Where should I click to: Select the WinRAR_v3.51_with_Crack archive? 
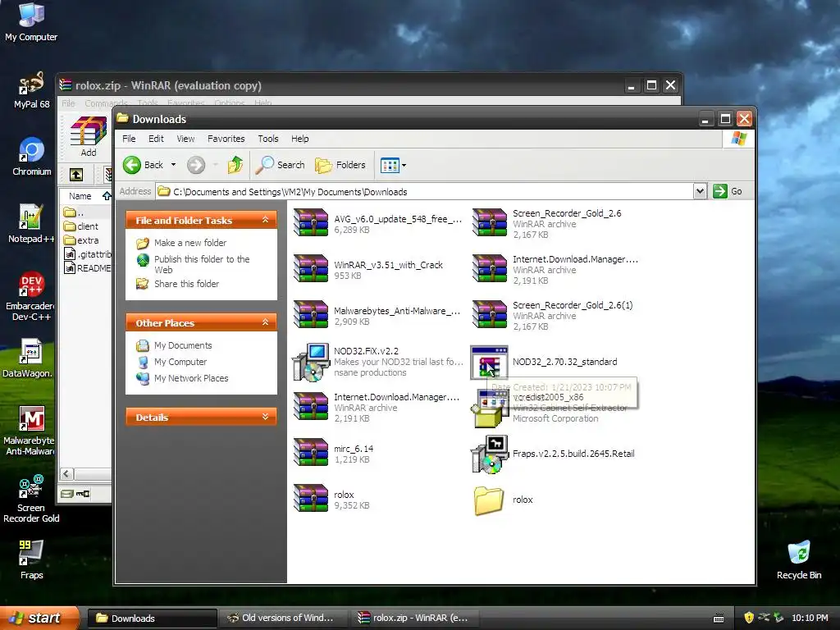(x=368, y=269)
